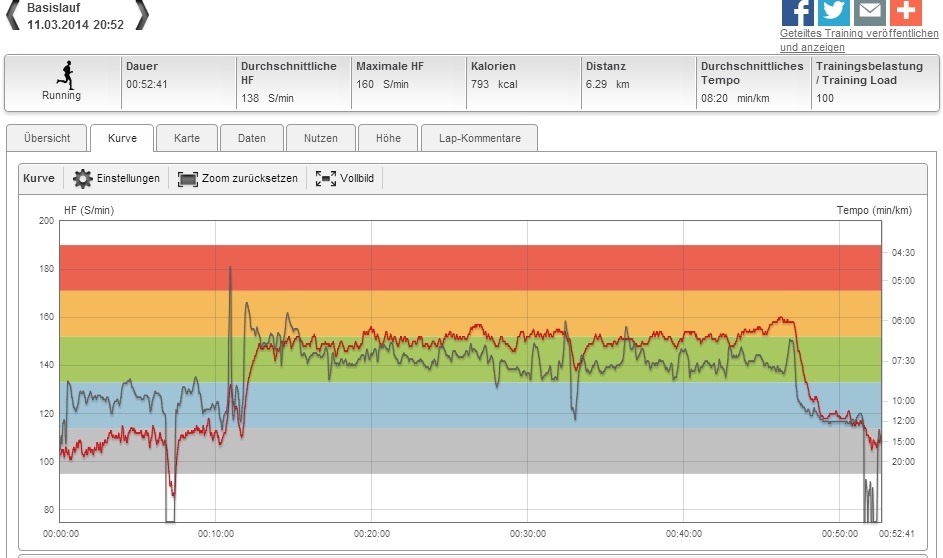Click the red heart rate zone band
The image size is (943, 558).
470,267
